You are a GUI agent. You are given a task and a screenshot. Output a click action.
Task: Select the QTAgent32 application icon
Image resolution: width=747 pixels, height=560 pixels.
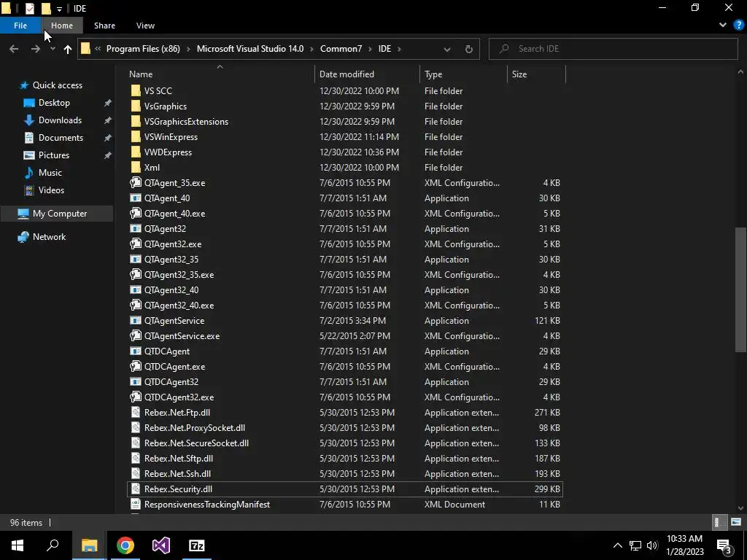[x=136, y=228]
